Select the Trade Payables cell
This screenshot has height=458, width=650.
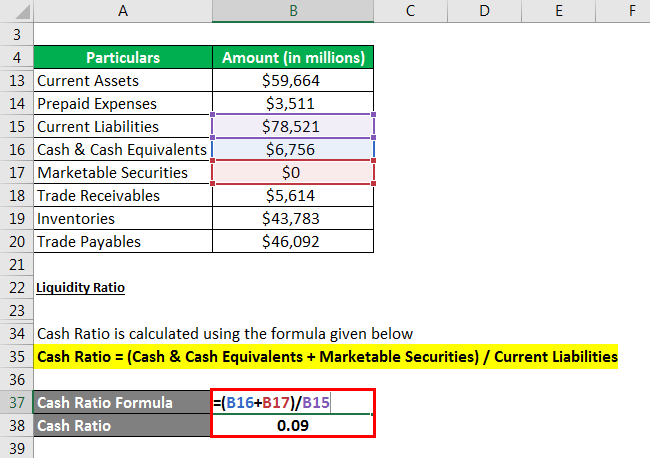123,241
